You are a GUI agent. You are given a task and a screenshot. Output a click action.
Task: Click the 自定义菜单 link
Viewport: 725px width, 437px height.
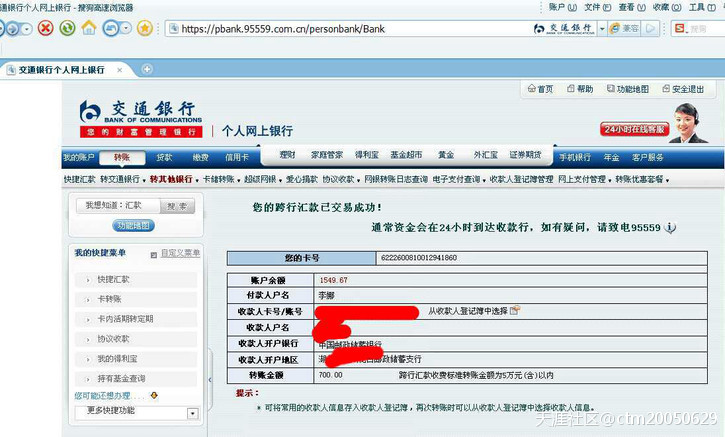click(180, 253)
